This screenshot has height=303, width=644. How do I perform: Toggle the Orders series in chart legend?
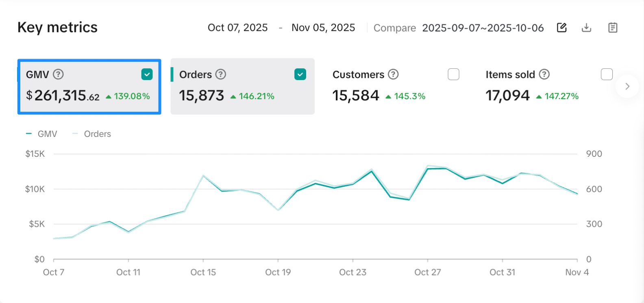(92, 134)
